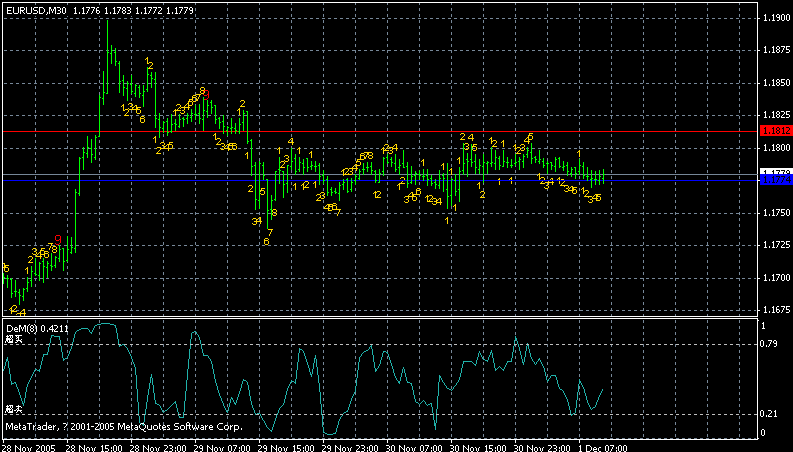793x452 pixels.
Task: Click the 1.1850 price scale label
Action: pos(774,83)
